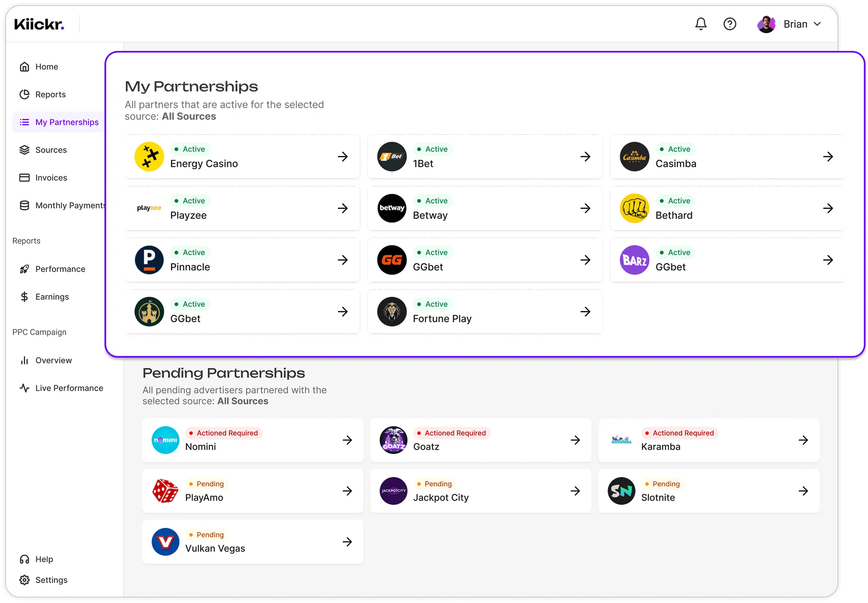The height and width of the screenshot is (603, 868).
Task: Open the help question mark icon
Action: click(x=729, y=24)
